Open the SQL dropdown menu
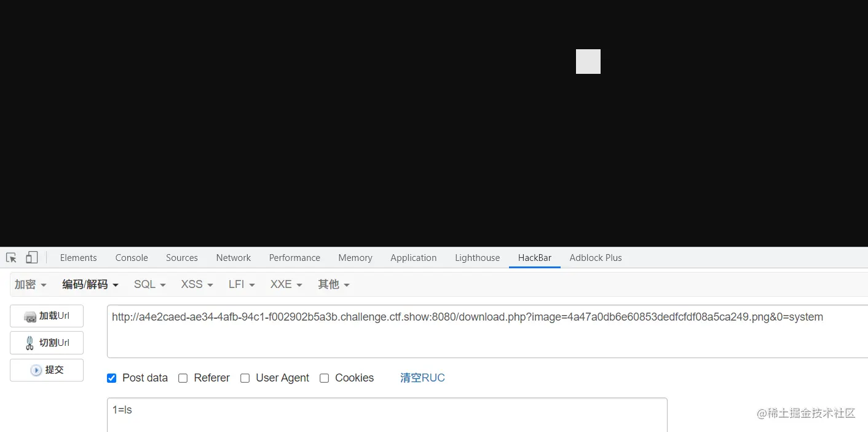The height and width of the screenshot is (432, 868). [150, 284]
